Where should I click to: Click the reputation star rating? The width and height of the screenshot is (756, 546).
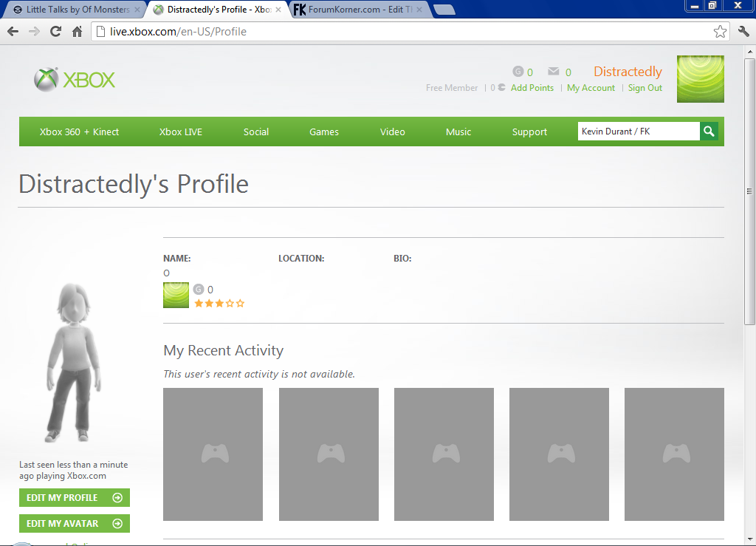(219, 304)
